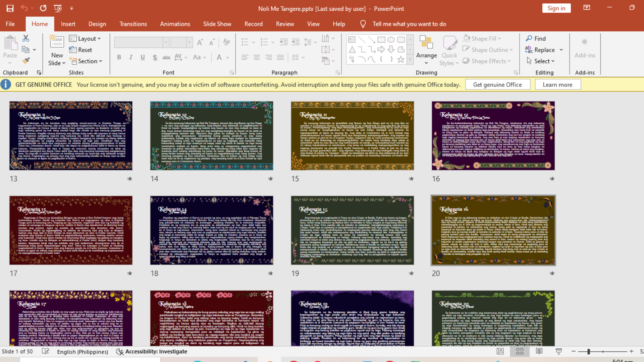Click the Start From Beginning presentation icon
This screenshot has height=362, width=644.
coord(58,8)
